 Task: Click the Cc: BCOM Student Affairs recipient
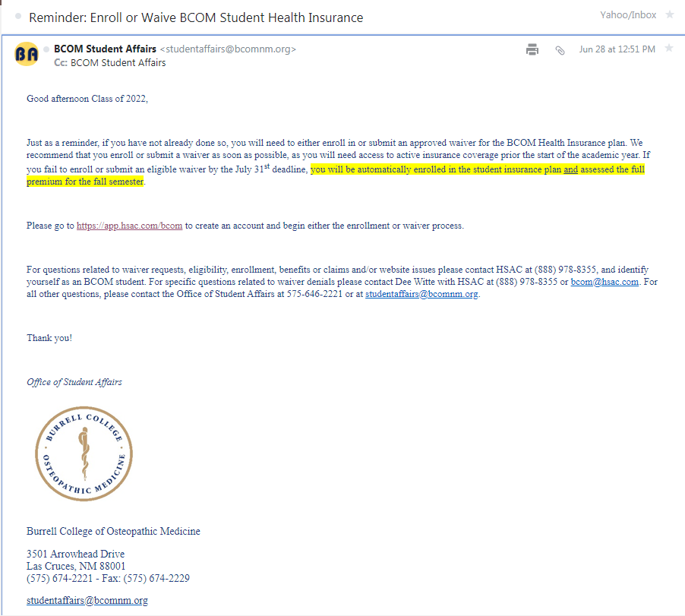[109, 63]
